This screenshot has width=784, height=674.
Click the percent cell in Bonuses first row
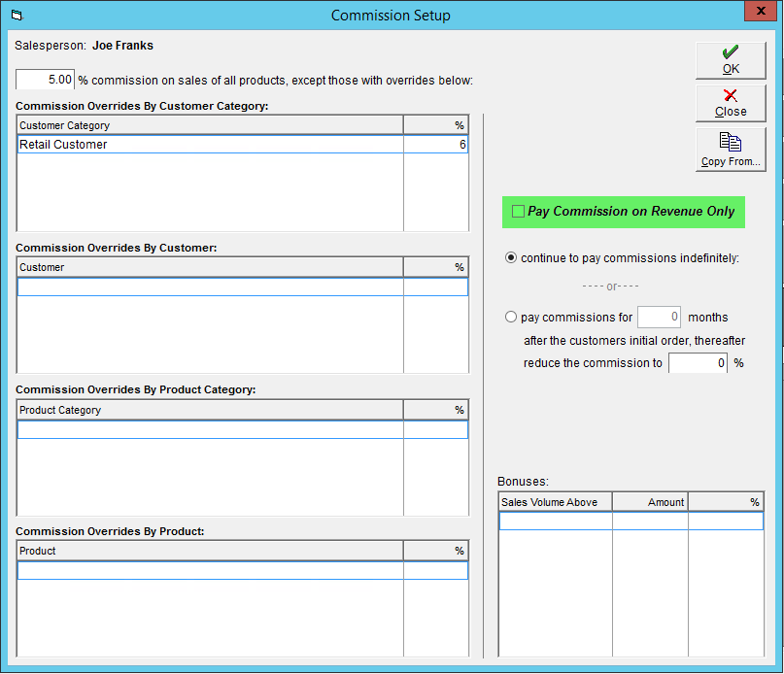pos(726,521)
